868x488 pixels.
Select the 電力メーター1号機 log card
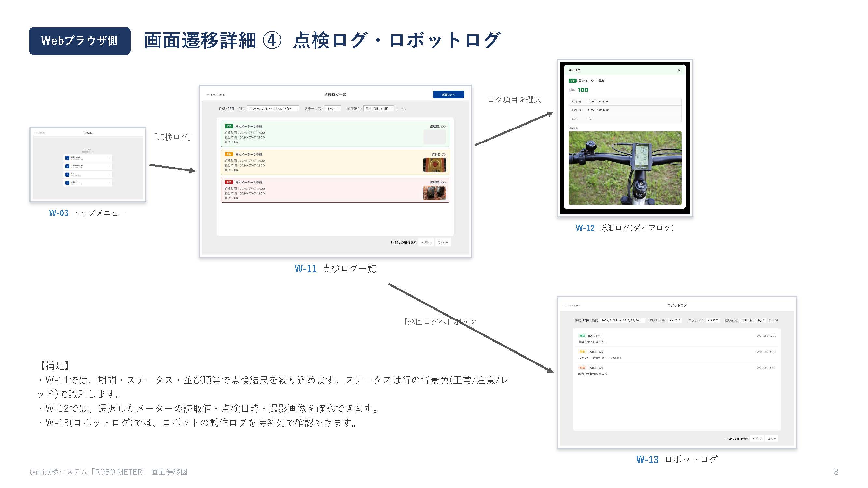335,134
